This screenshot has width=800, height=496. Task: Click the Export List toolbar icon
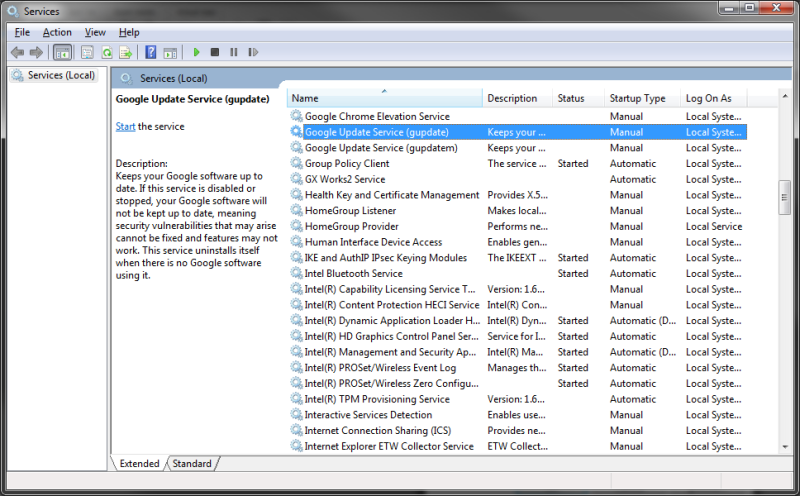[126, 52]
